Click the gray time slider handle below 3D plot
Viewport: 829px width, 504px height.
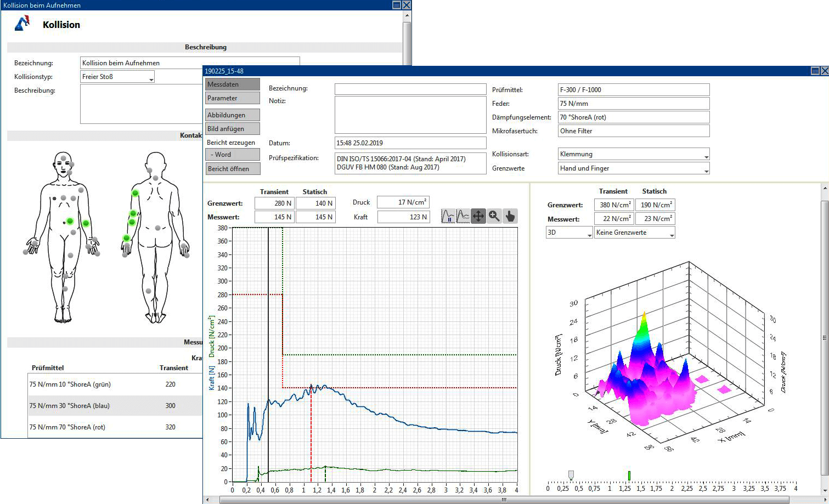571,474
